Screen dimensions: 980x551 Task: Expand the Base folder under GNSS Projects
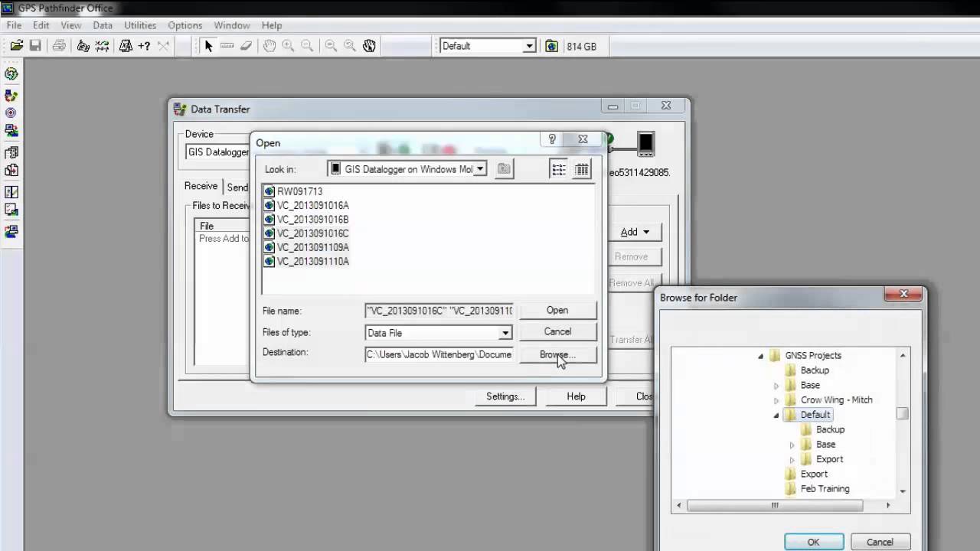(x=776, y=386)
